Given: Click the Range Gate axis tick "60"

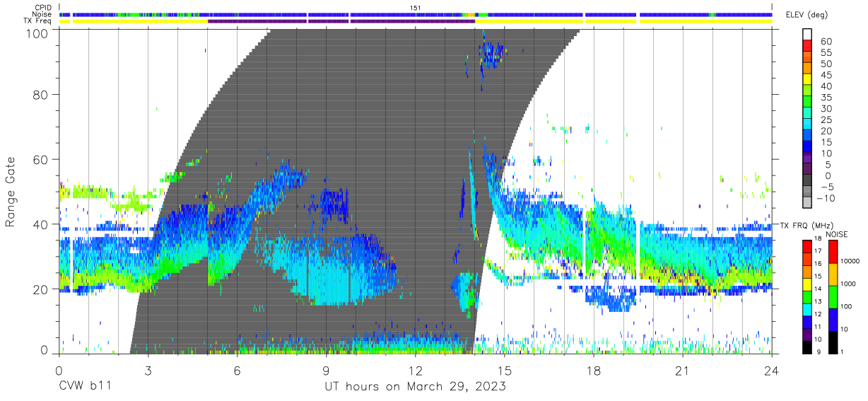Looking at the screenshot, I should click(41, 159).
